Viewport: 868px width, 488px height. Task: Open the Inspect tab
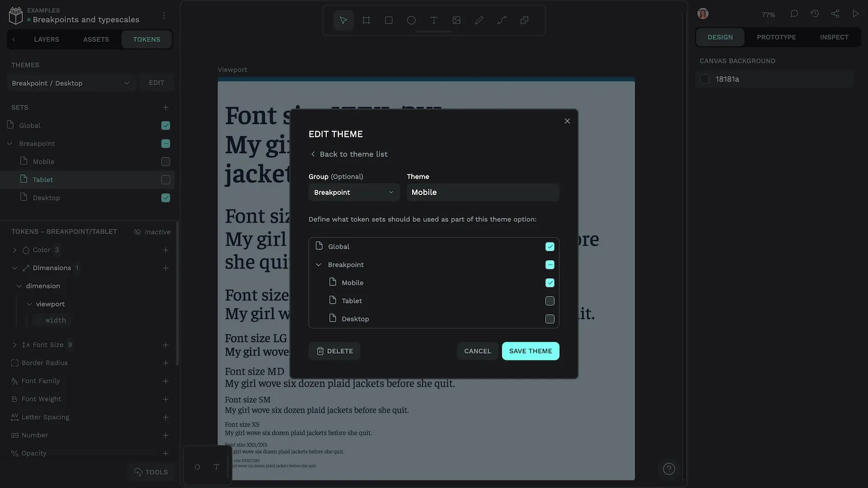coord(834,37)
